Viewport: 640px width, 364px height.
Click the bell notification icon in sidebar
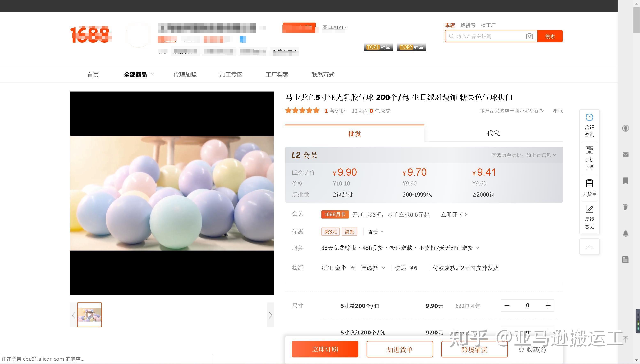click(x=625, y=233)
